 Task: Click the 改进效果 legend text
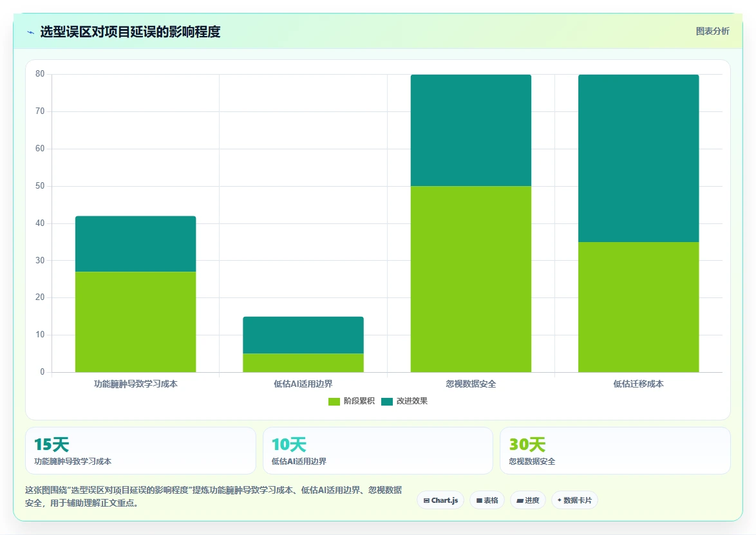[x=411, y=401]
